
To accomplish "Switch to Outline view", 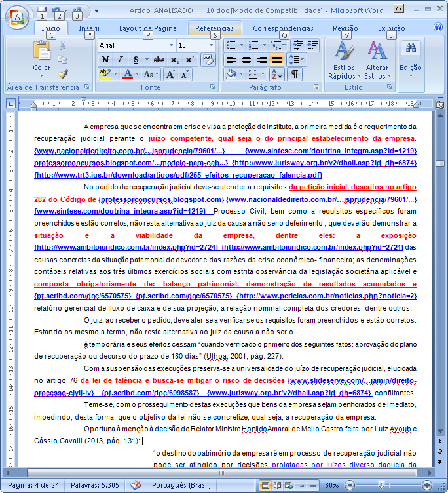I will 301,485.
